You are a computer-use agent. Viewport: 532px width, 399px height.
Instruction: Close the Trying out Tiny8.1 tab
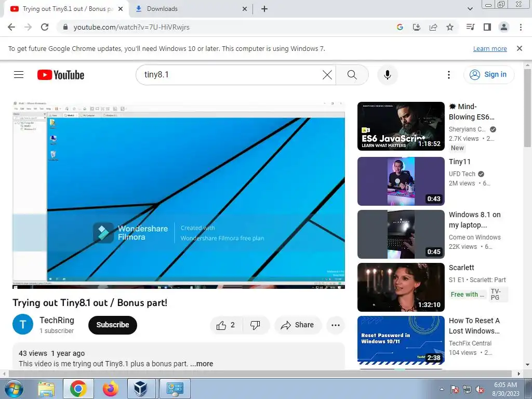click(121, 9)
